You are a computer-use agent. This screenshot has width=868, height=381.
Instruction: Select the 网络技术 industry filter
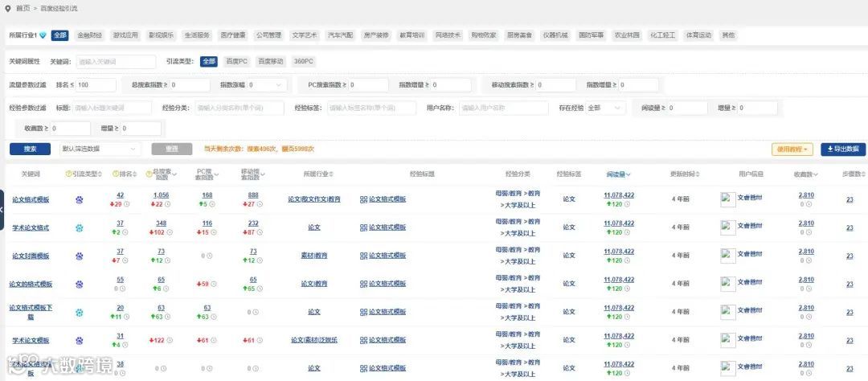tap(448, 35)
